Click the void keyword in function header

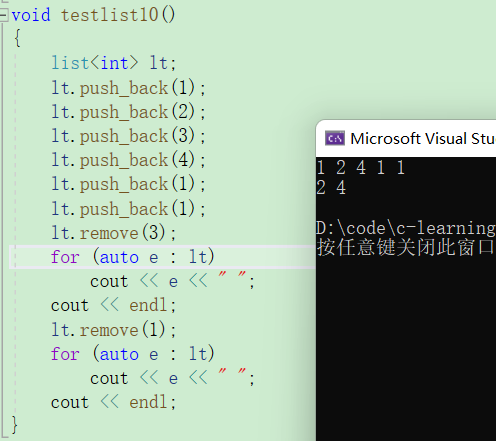pyautogui.click(x=31, y=15)
